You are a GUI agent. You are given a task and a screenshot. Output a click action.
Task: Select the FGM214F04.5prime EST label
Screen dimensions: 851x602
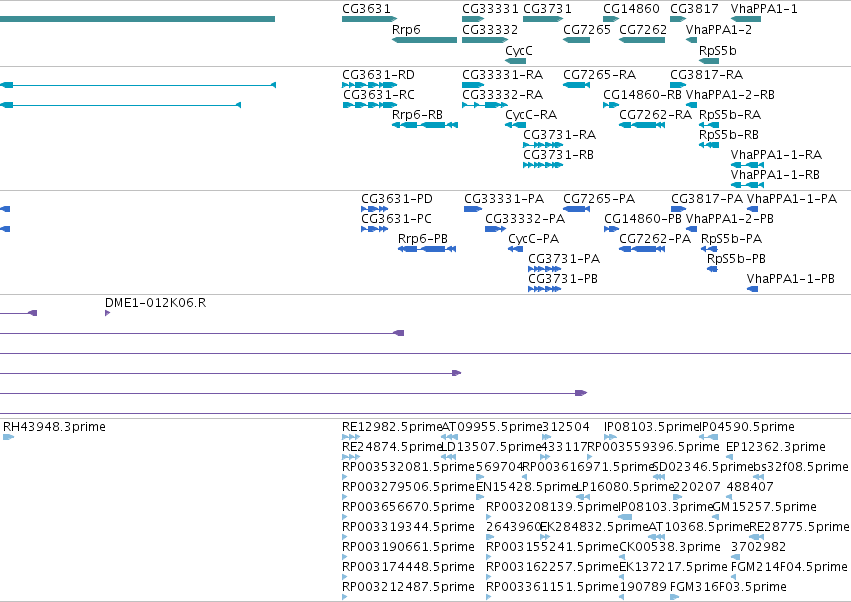click(x=789, y=567)
